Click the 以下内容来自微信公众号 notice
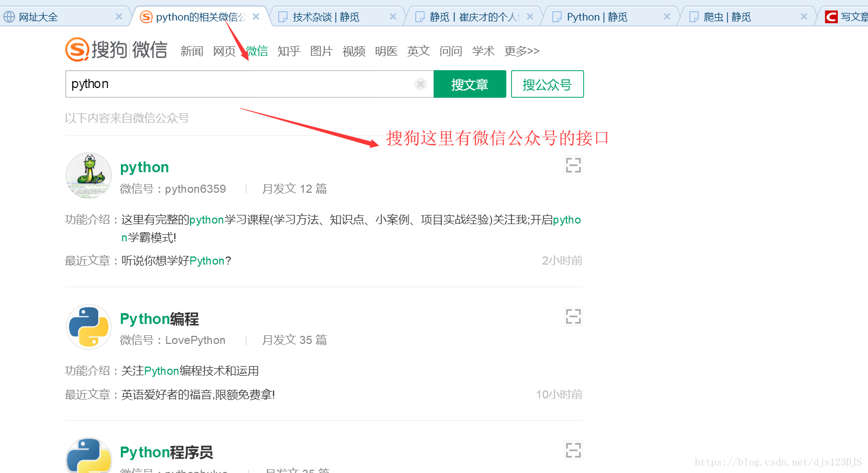 [x=127, y=118]
